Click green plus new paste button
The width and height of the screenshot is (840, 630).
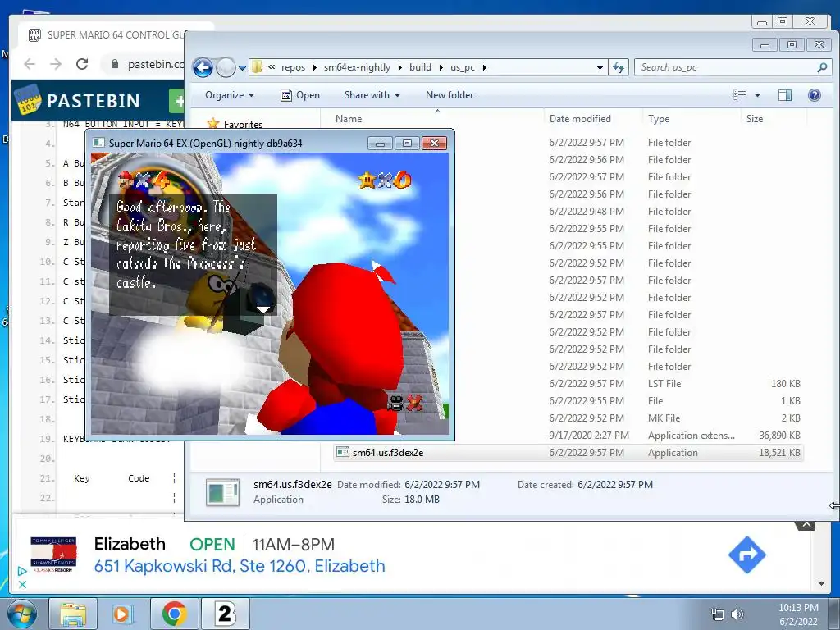click(x=177, y=101)
